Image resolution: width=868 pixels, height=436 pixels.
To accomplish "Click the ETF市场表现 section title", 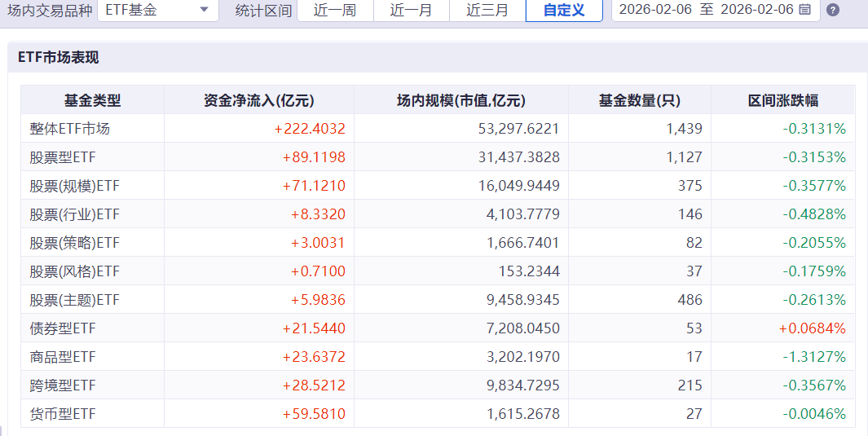I will pos(58,58).
